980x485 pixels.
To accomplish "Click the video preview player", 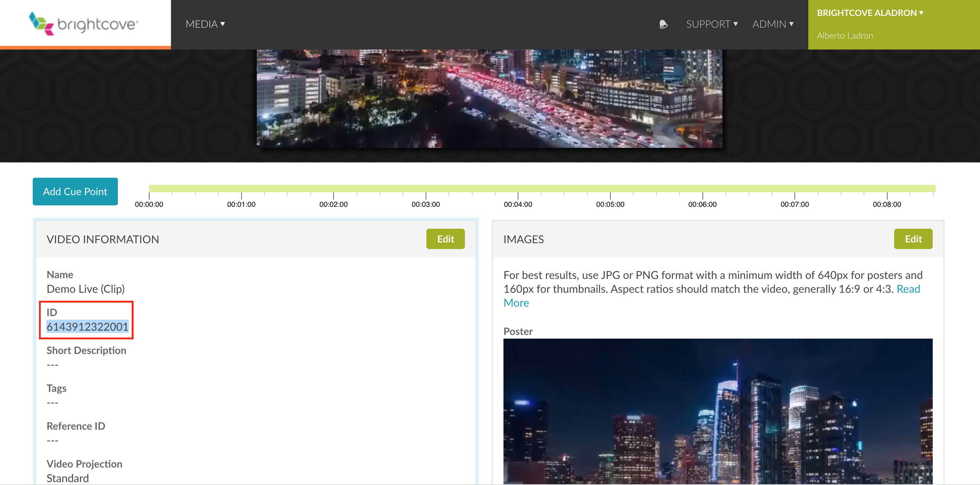I will [x=489, y=98].
